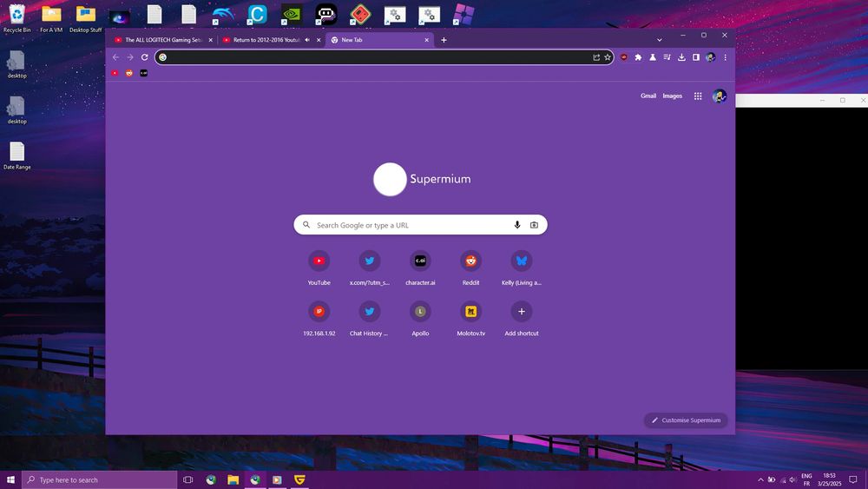The height and width of the screenshot is (489, 868).
Task: Open the Windows Start menu
Action: click(x=10, y=479)
